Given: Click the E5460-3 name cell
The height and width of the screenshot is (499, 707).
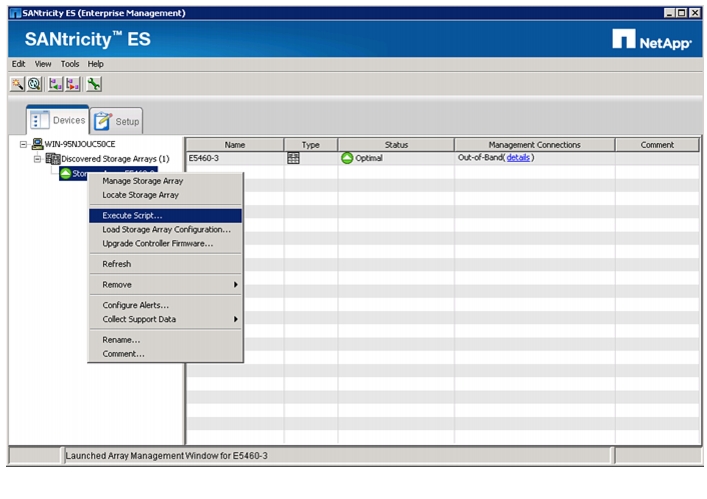Looking at the screenshot, I should (x=234, y=158).
